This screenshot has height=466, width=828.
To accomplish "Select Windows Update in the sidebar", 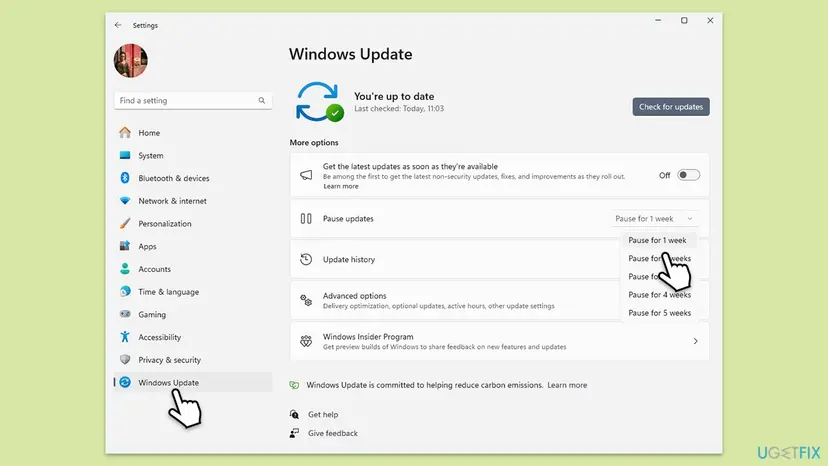I will click(x=193, y=382).
